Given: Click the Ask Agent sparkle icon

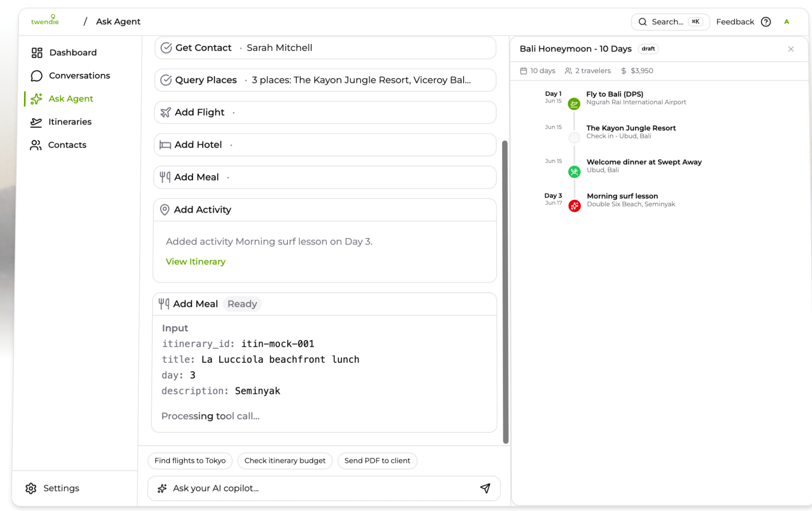Looking at the screenshot, I should [x=37, y=99].
